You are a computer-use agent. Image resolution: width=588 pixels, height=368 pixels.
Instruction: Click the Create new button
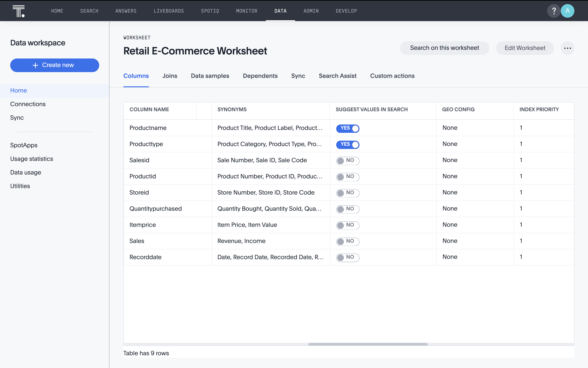pyautogui.click(x=55, y=65)
